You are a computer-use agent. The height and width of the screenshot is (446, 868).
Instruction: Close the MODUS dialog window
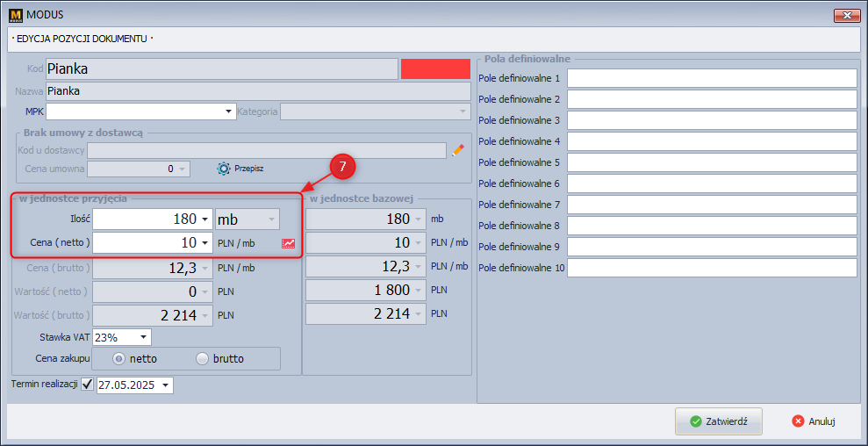[x=845, y=14]
